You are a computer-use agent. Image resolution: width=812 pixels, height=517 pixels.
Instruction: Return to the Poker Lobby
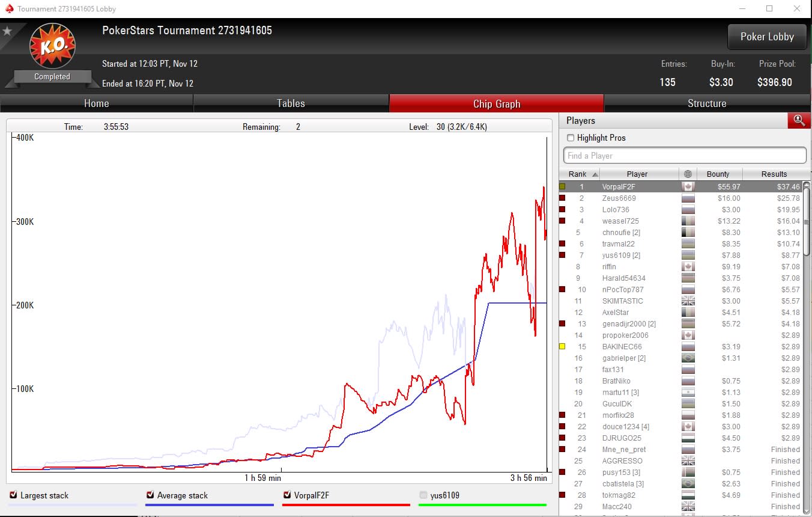(767, 37)
